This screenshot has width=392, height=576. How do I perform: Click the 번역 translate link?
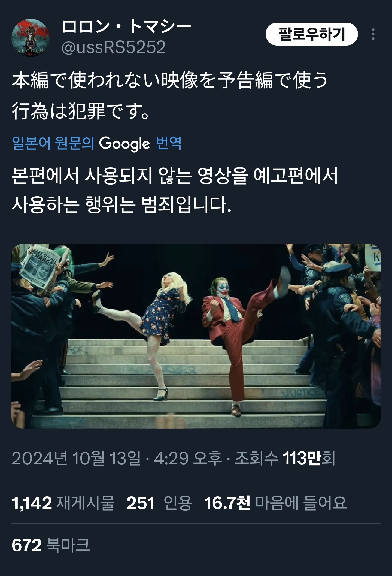(x=169, y=143)
